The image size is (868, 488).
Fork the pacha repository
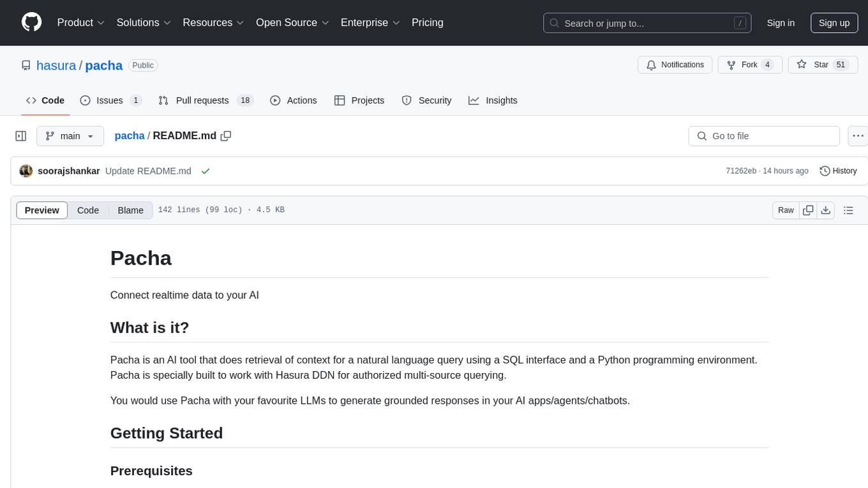(x=749, y=65)
